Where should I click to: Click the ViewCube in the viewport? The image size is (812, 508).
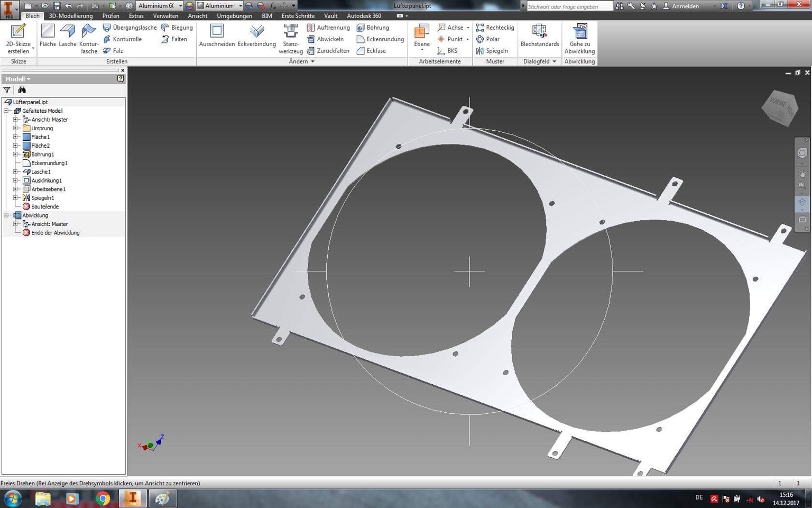779,108
